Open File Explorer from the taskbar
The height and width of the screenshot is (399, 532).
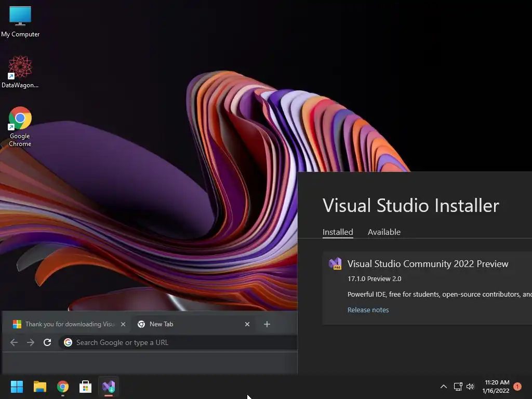pyautogui.click(x=39, y=387)
